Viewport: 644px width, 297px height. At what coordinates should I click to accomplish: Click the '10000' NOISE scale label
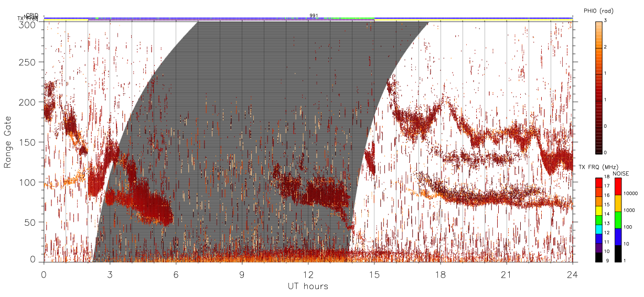click(631, 193)
